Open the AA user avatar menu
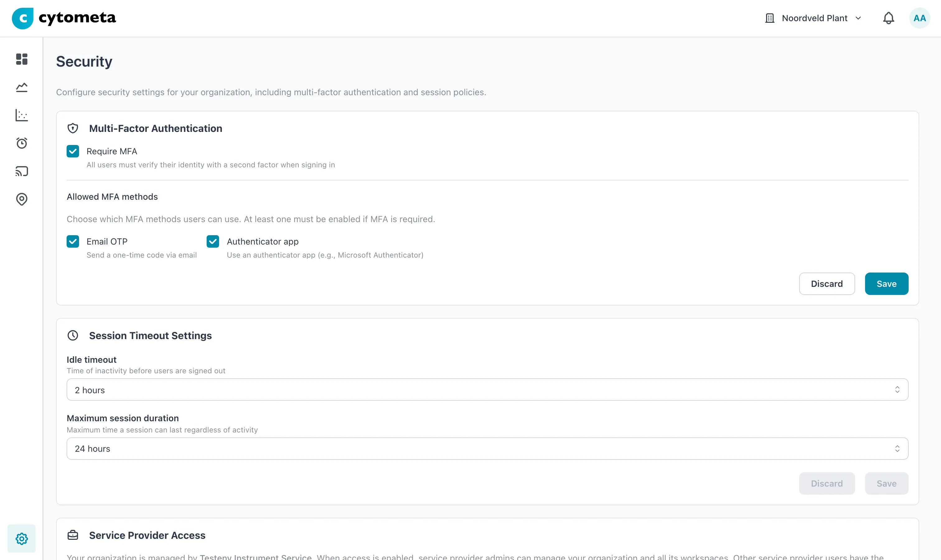The image size is (941, 560). tap(920, 18)
